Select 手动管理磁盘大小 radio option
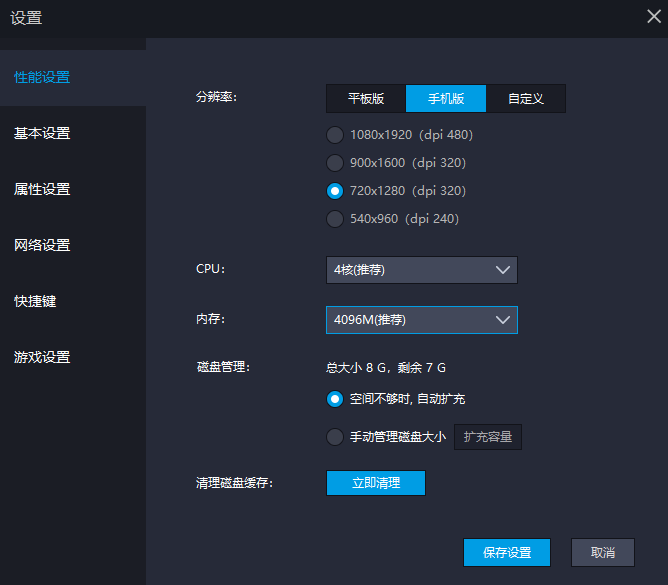The height and width of the screenshot is (585, 668). coord(335,437)
